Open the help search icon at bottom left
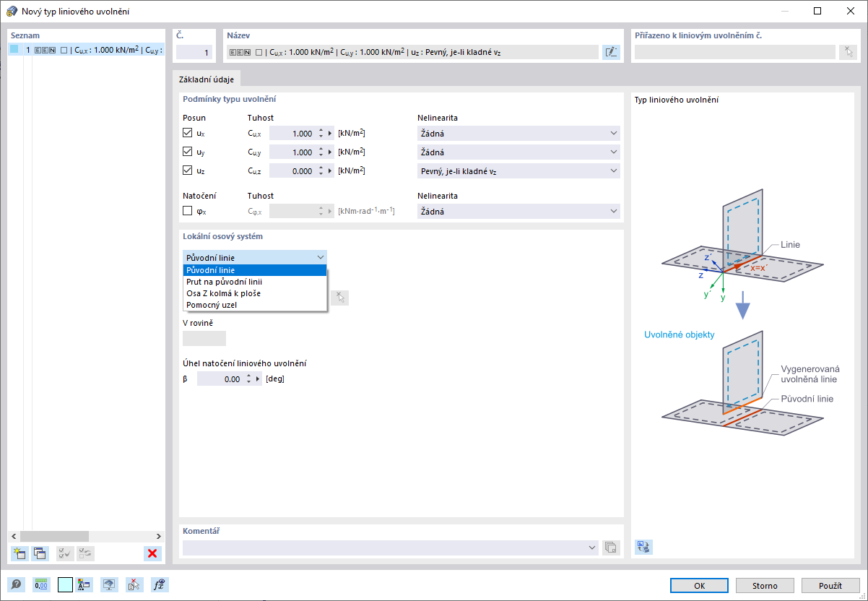This screenshot has width=868, height=601. [x=16, y=584]
